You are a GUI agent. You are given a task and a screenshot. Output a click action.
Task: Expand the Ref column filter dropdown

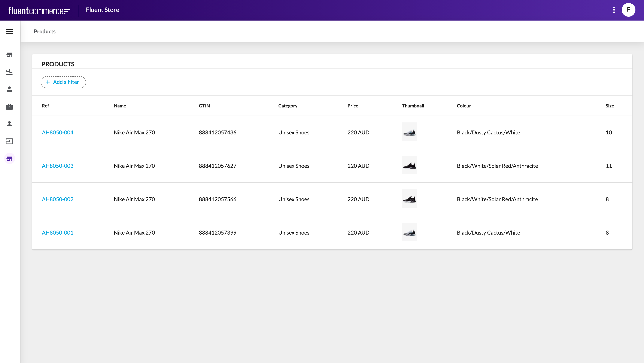click(45, 106)
